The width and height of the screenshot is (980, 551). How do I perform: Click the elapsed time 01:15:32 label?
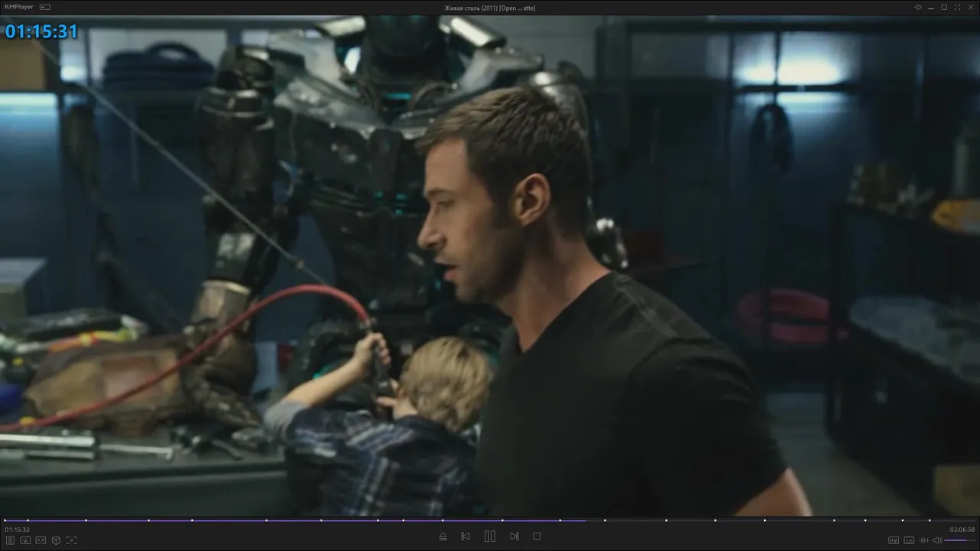(18, 530)
